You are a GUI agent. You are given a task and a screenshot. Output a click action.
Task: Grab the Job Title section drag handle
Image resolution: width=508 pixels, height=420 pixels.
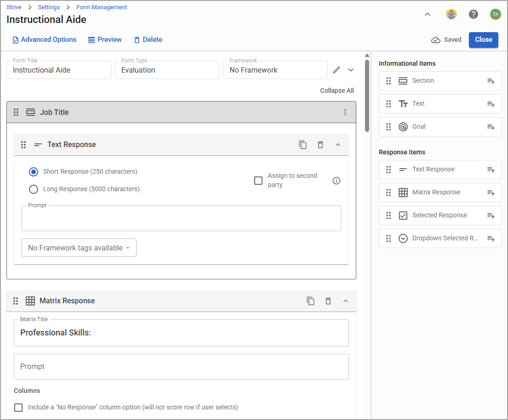coord(16,112)
